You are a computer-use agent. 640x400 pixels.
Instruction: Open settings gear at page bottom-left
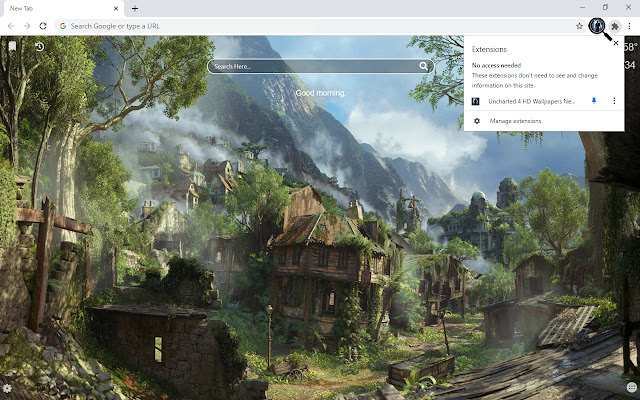coord(7,388)
